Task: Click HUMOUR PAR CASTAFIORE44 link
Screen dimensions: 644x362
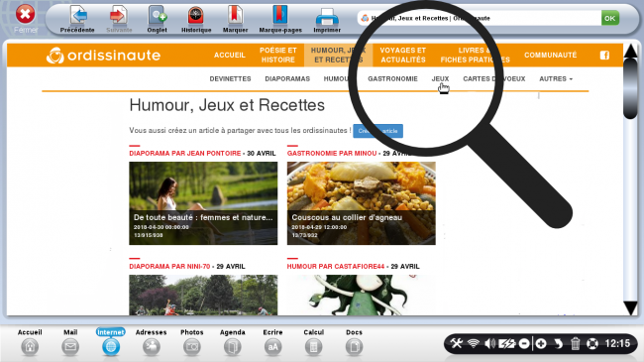Action: pyautogui.click(x=336, y=266)
